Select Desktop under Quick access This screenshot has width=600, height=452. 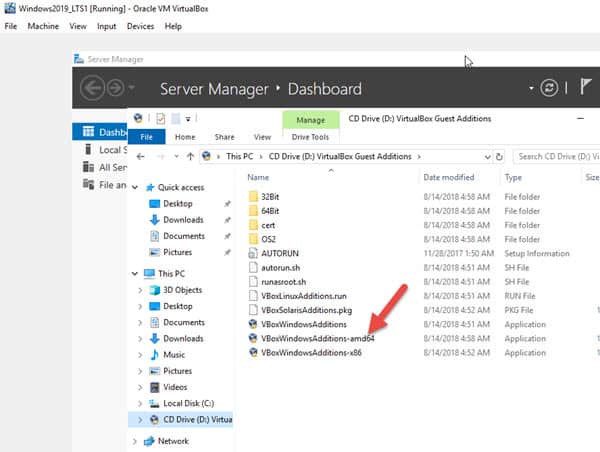coord(178,204)
